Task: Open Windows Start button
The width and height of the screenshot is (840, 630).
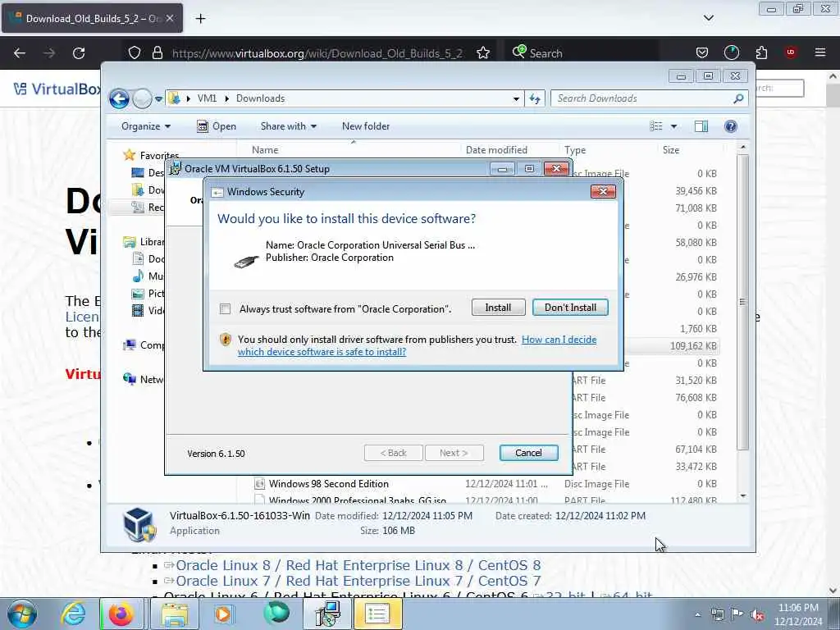Action: click(21, 614)
